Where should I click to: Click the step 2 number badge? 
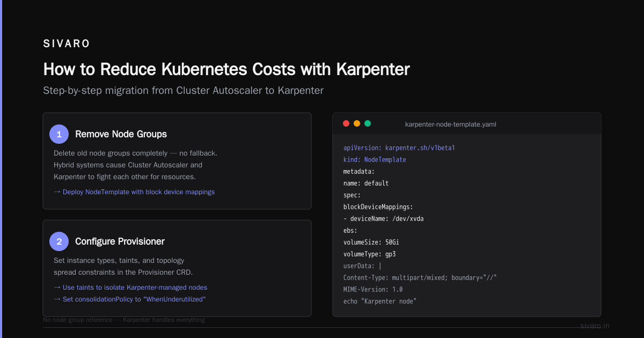coord(59,241)
